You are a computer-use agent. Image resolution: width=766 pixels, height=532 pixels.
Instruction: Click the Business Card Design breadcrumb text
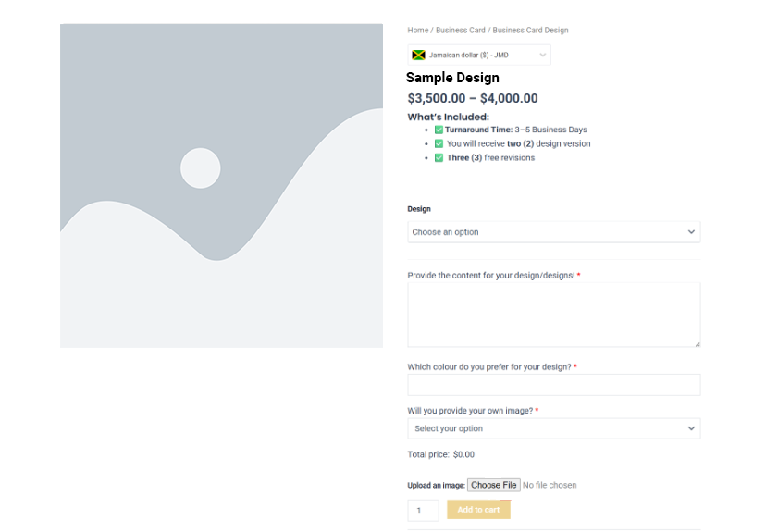[x=530, y=31]
